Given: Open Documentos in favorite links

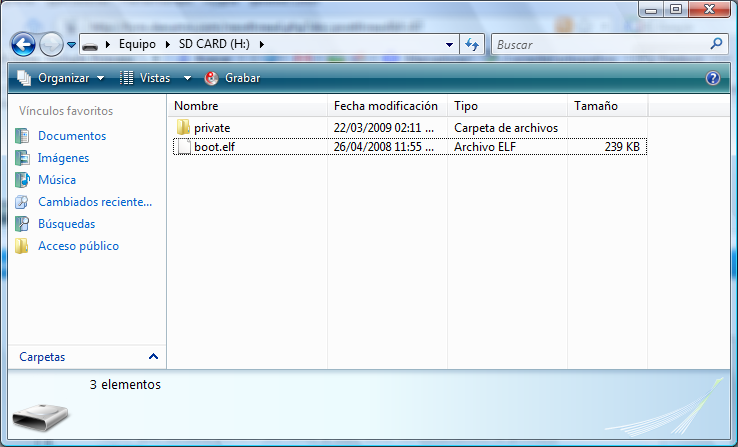Looking at the screenshot, I should [x=71, y=136].
